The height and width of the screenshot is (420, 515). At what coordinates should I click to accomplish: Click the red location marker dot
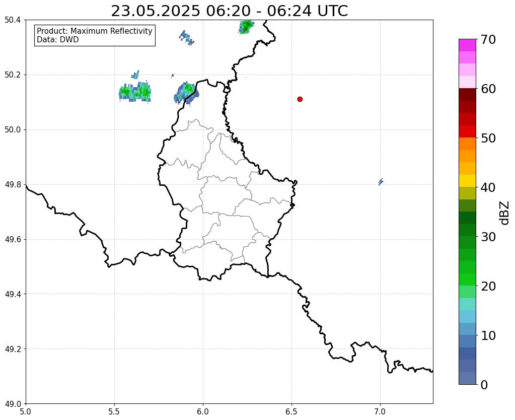(300, 99)
